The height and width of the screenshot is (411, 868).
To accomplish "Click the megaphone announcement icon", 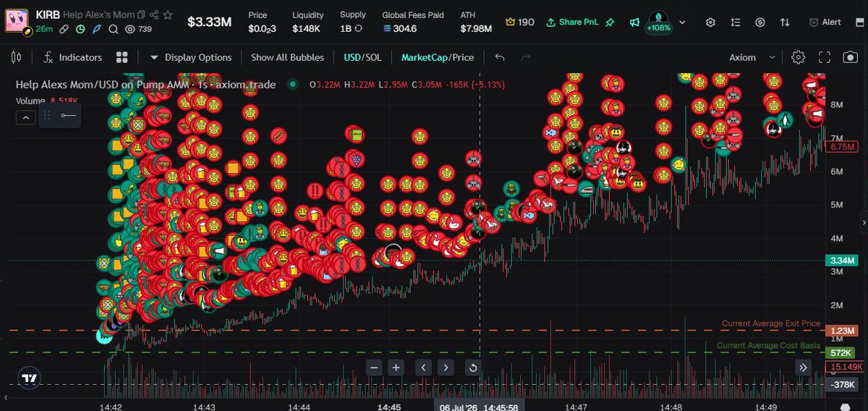I will coord(634,22).
